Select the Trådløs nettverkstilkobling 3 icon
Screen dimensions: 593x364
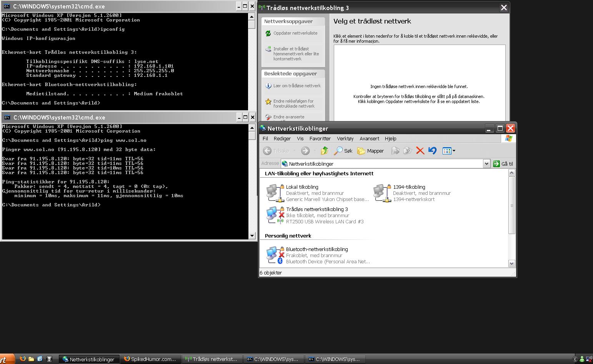coord(275,215)
